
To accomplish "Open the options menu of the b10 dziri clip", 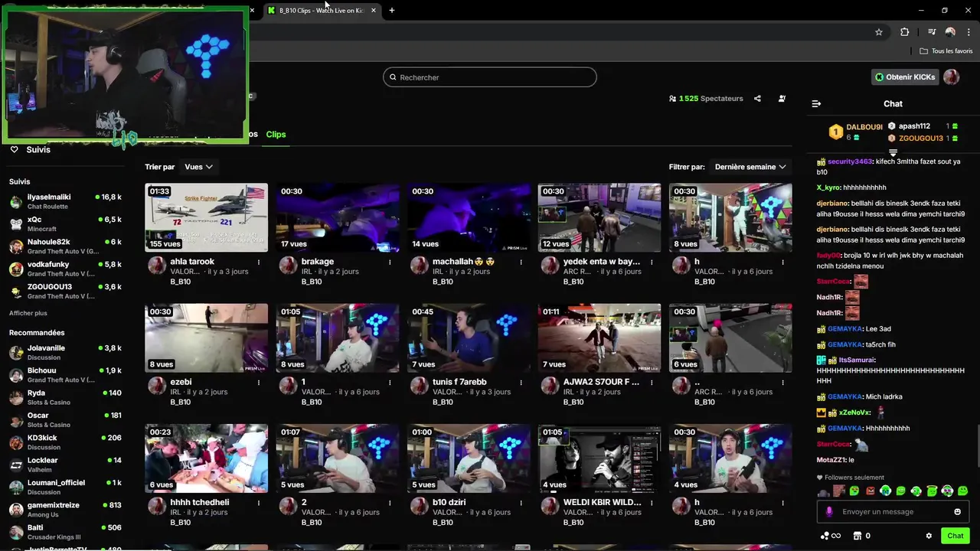I will tap(521, 503).
